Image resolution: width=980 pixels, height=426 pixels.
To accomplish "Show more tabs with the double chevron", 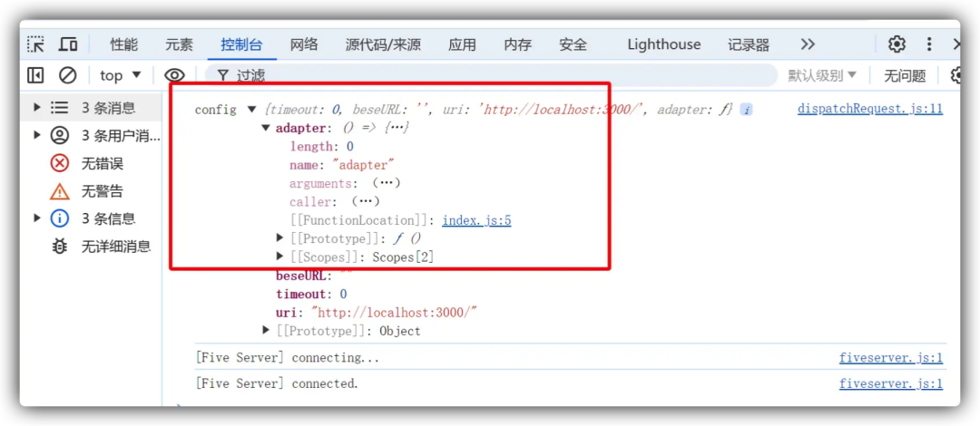I will [x=808, y=44].
